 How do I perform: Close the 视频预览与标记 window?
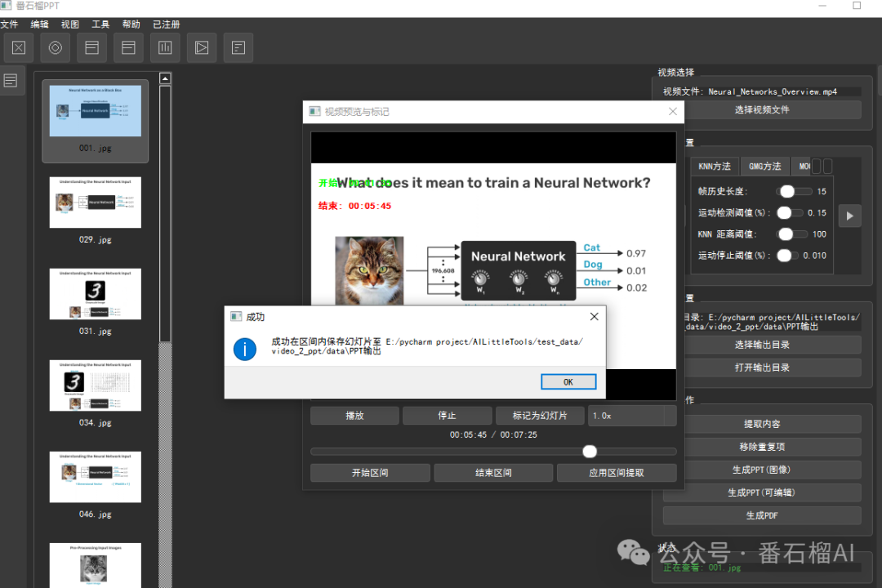click(673, 111)
